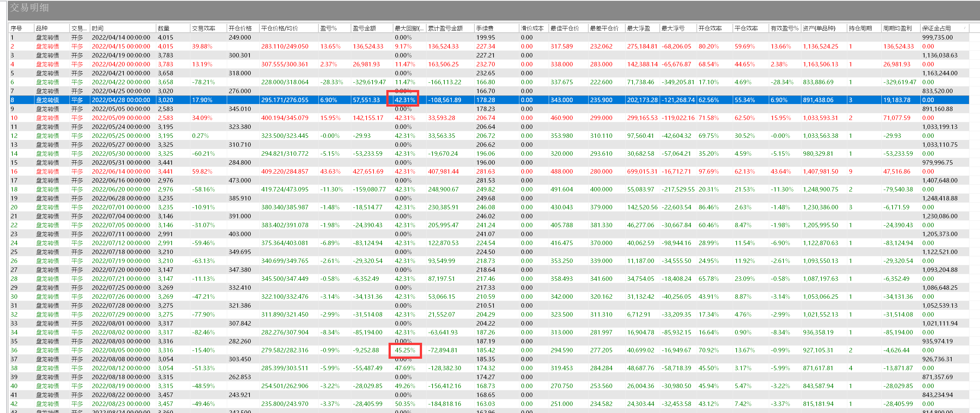
Task: Click the 品种 column header
Action: pyautogui.click(x=51, y=28)
